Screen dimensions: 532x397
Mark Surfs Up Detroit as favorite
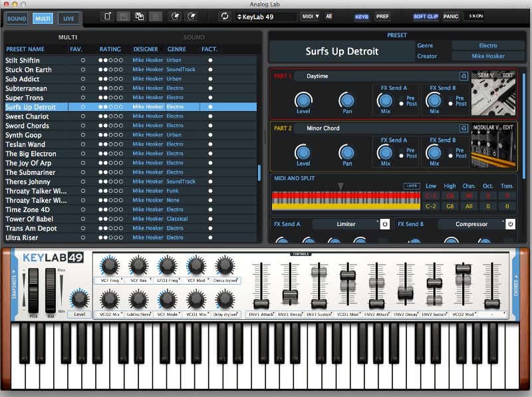82,107
